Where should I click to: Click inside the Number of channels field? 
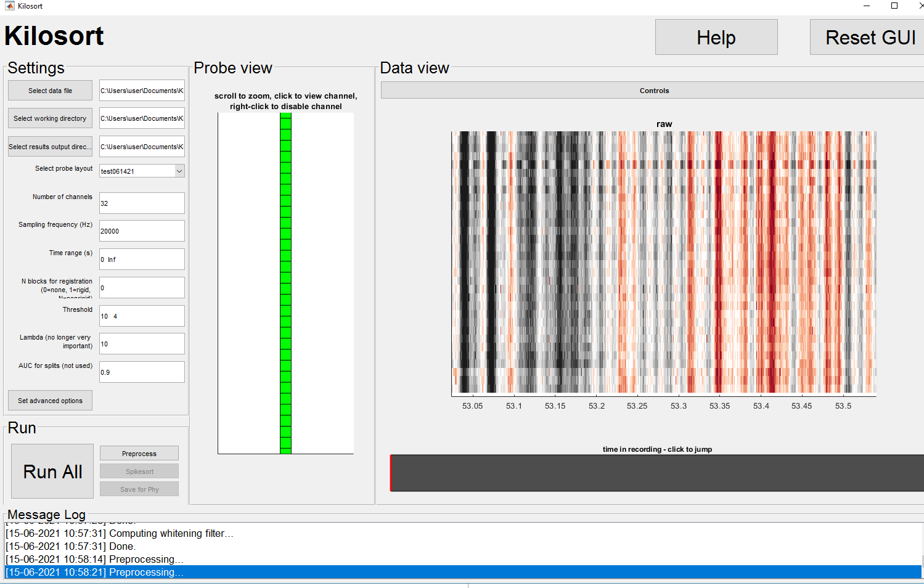(141, 203)
